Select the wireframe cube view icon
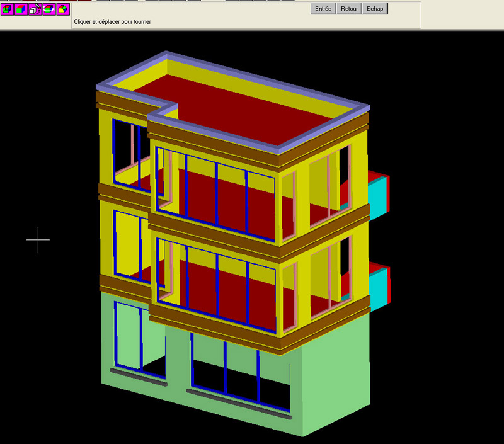This screenshot has width=504, height=444. click(x=8, y=9)
